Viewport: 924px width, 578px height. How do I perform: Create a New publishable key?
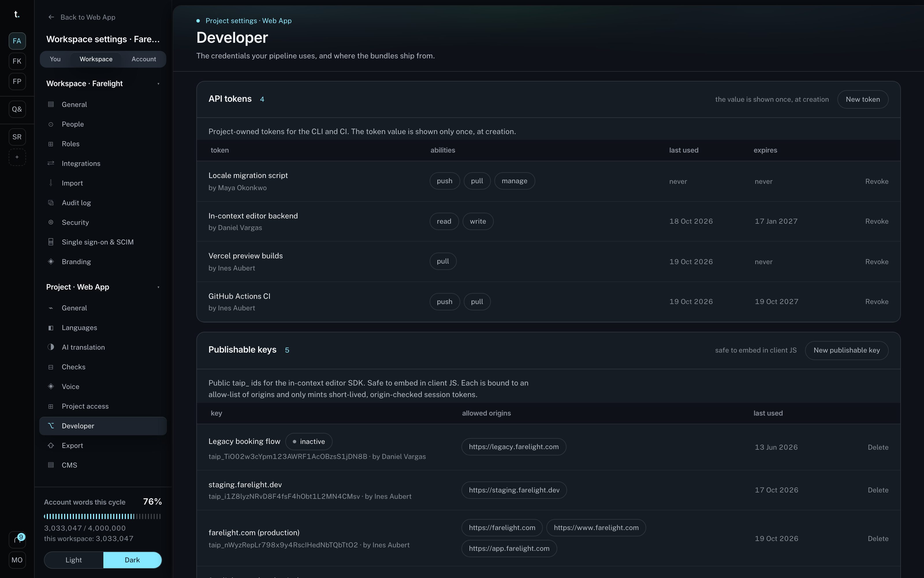[847, 350]
